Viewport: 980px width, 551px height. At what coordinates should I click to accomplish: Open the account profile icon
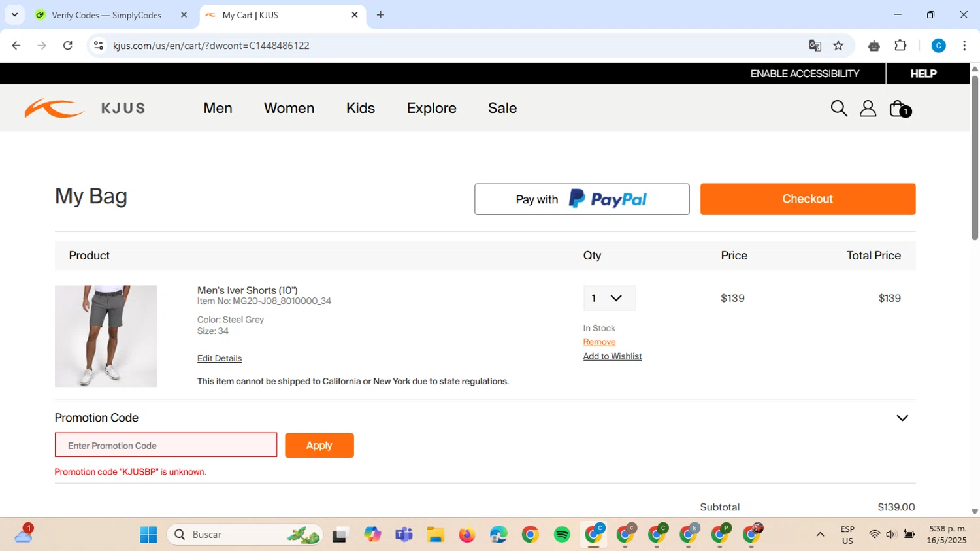(x=868, y=109)
